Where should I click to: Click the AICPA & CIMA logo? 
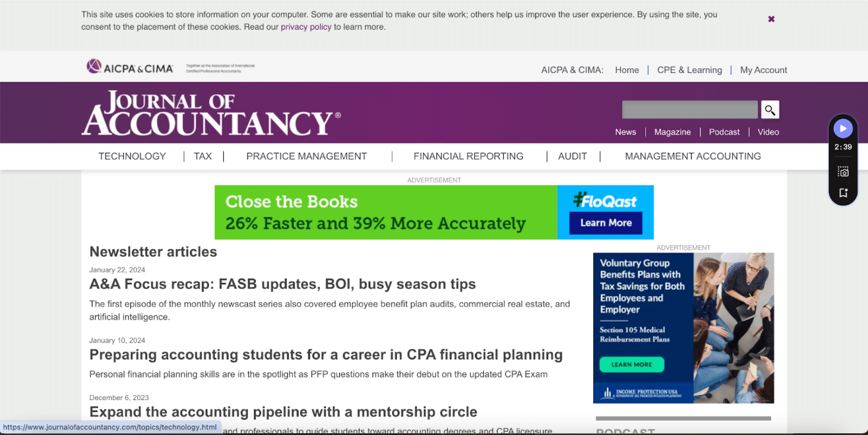click(129, 66)
